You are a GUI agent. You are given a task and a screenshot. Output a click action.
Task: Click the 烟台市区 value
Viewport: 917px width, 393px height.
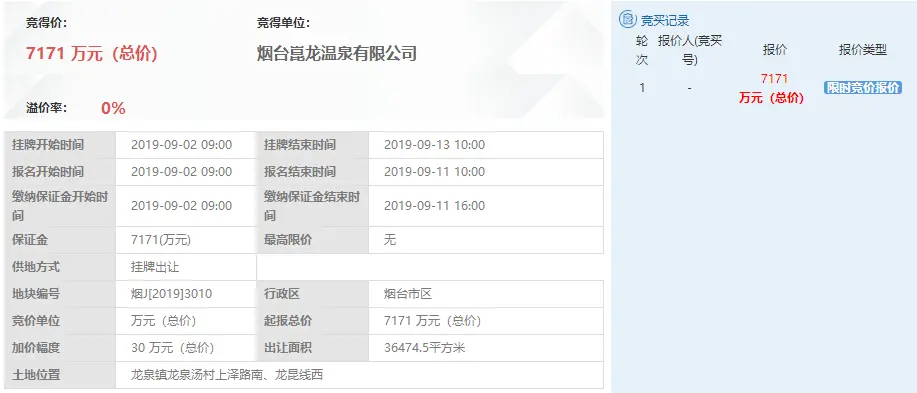[408, 294]
